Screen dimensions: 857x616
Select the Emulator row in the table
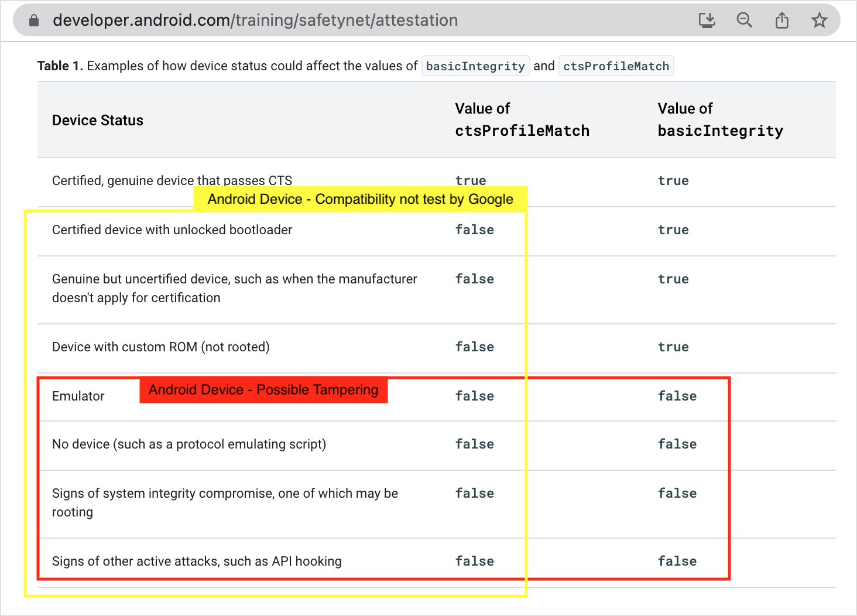(78, 396)
